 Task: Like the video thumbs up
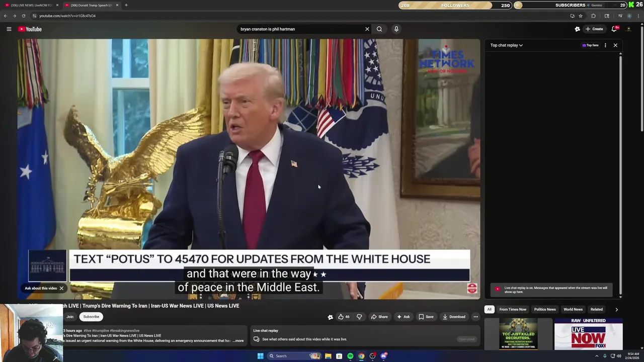point(344,317)
